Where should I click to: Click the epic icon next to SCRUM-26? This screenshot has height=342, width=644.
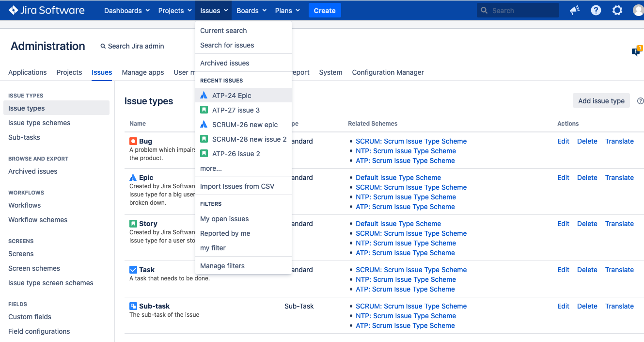204,125
